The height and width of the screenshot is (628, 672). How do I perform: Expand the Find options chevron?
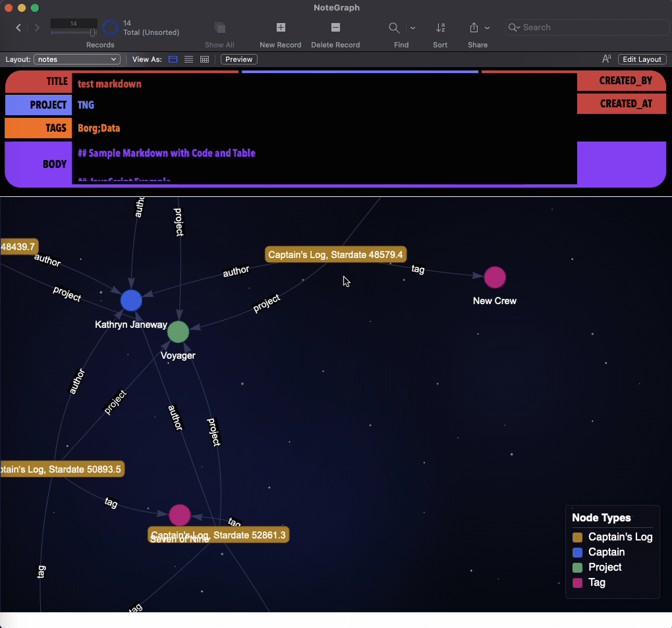tap(413, 28)
